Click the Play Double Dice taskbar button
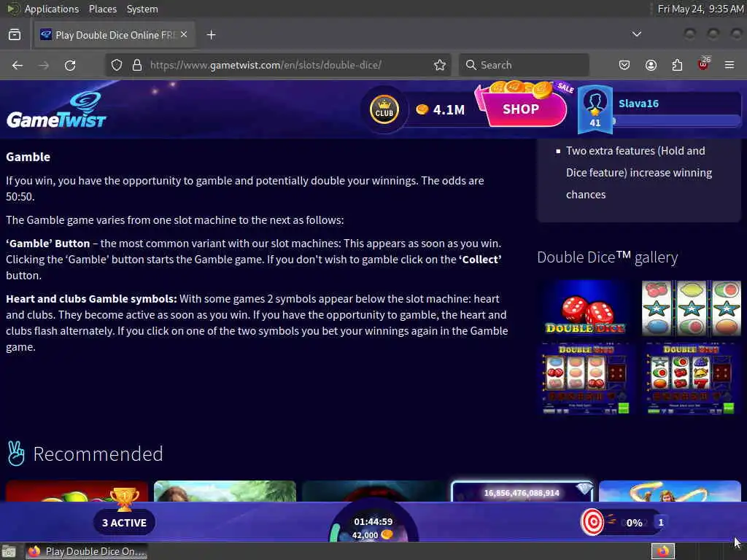This screenshot has width=747, height=560. tap(87, 551)
